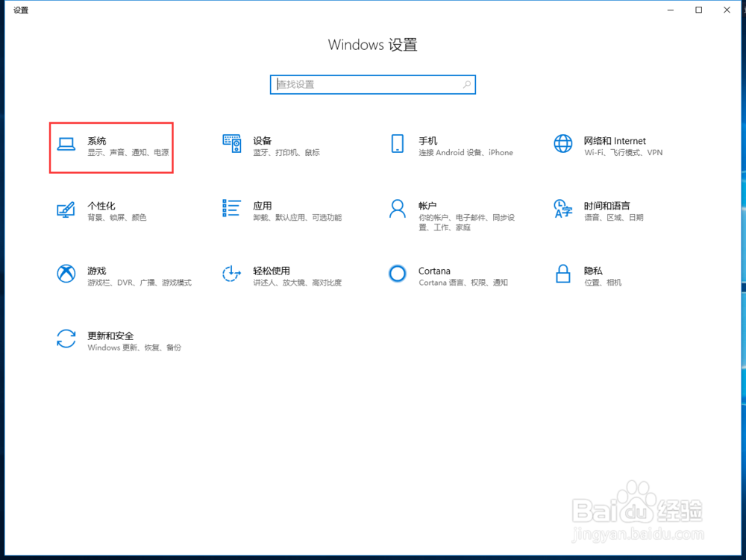
Task: Open Cortana settings title
Action: pyautogui.click(x=434, y=271)
